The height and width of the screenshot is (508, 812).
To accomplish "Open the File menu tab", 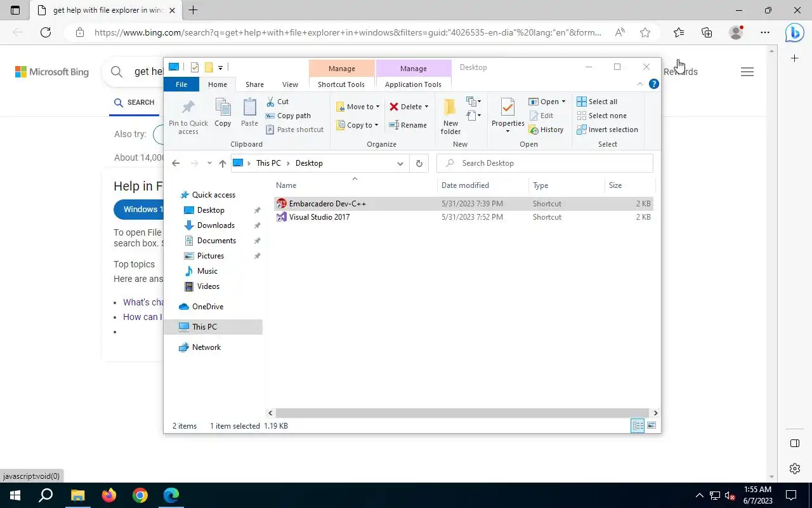I will [x=181, y=84].
